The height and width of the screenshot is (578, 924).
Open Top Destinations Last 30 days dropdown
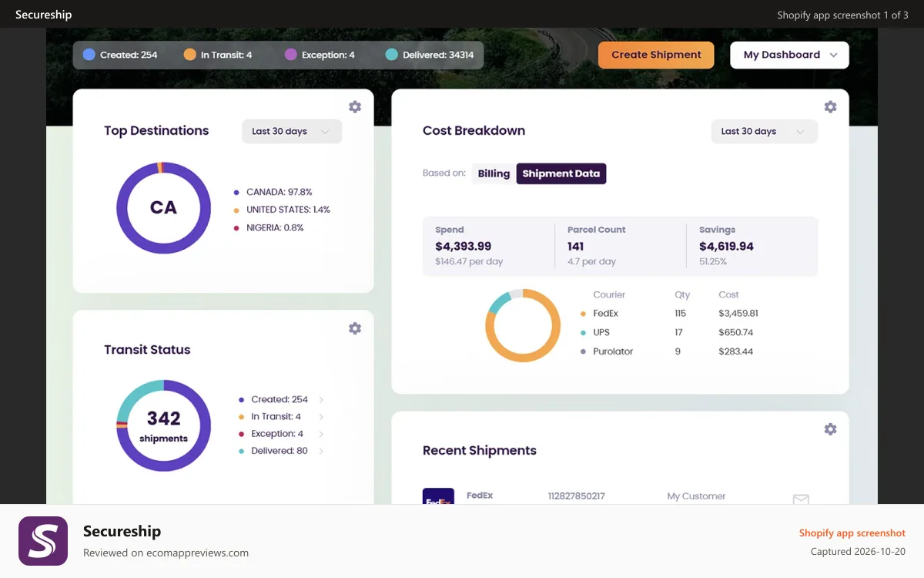click(x=292, y=132)
